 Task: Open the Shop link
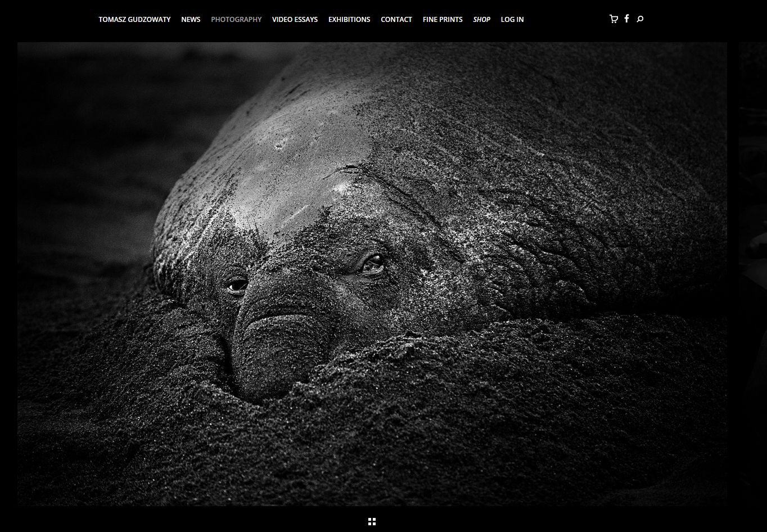coord(481,19)
